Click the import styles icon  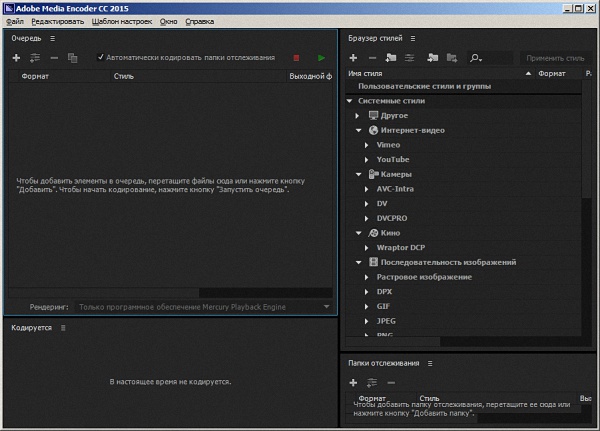coord(432,58)
